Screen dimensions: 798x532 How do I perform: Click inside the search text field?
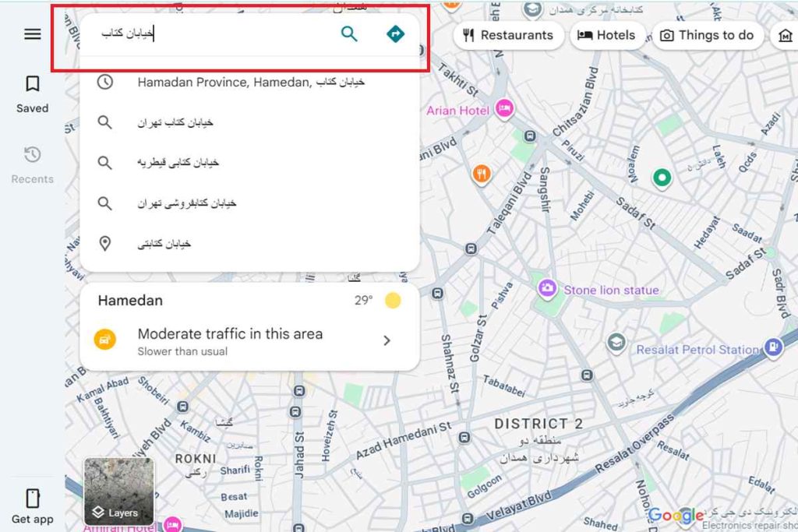pyautogui.click(x=218, y=34)
